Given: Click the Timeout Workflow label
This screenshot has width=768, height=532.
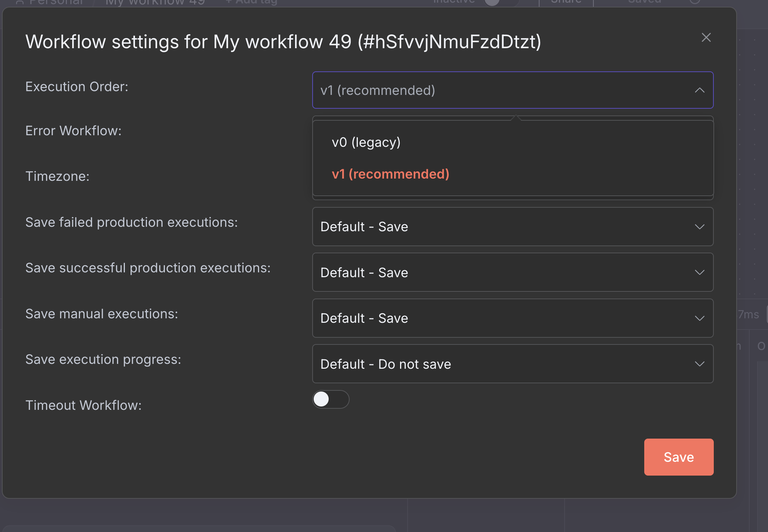Looking at the screenshot, I should 83,405.
